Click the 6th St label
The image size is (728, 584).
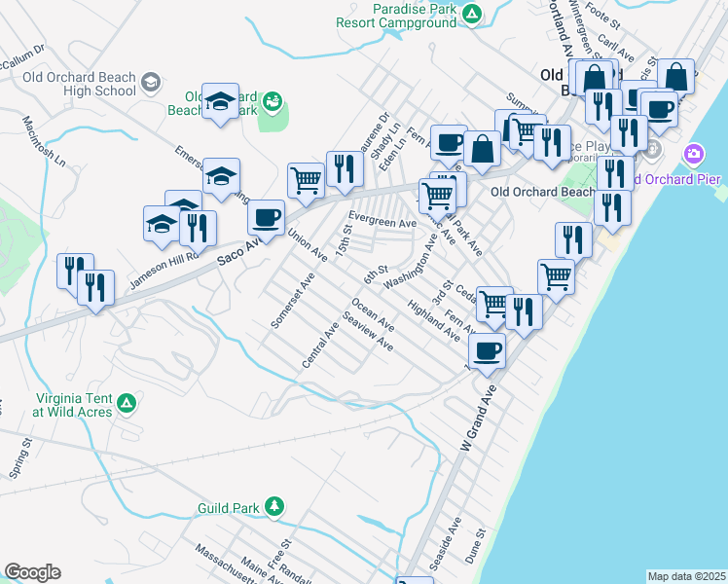[x=376, y=274]
